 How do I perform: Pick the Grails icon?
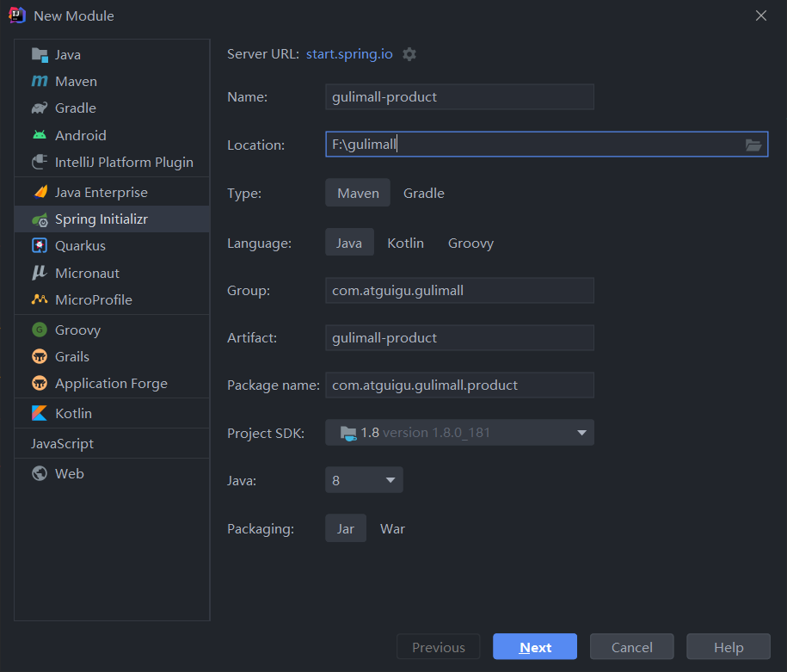pyautogui.click(x=40, y=356)
